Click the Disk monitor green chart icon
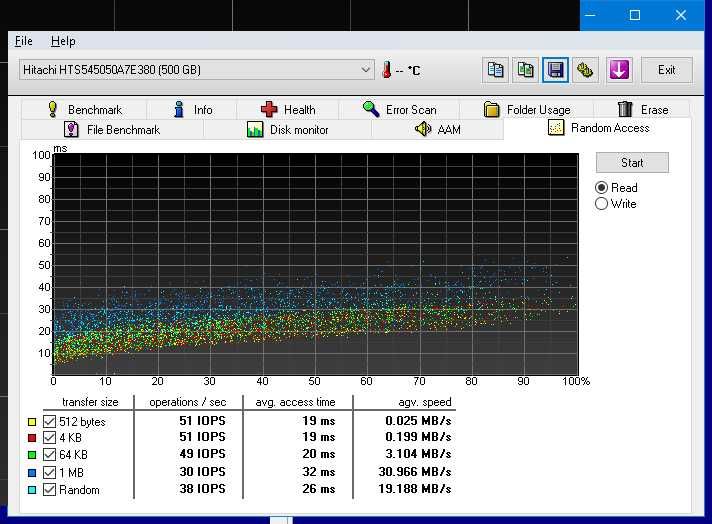The width and height of the screenshot is (712, 524). (255, 129)
